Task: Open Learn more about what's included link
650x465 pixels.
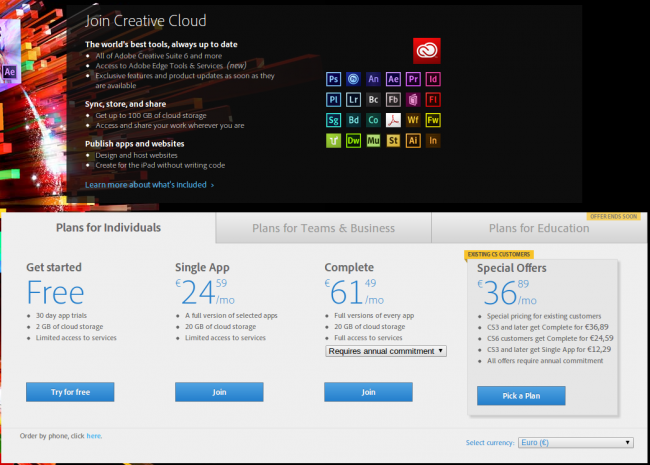Action: tap(150, 185)
